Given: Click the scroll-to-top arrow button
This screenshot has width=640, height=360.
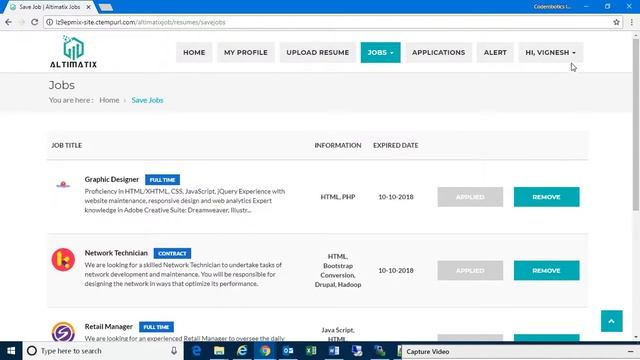Looking at the screenshot, I should click(611, 321).
